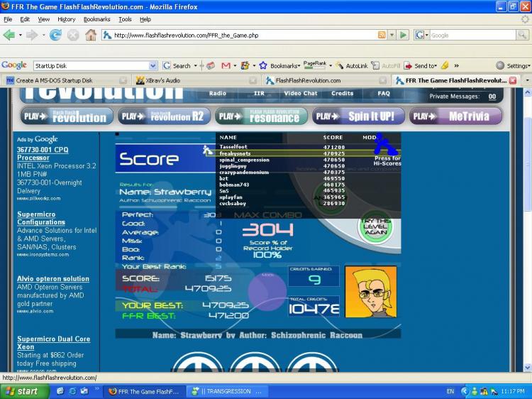Open the Edit menu
The width and height of the screenshot is (532, 399).
point(25,19)
